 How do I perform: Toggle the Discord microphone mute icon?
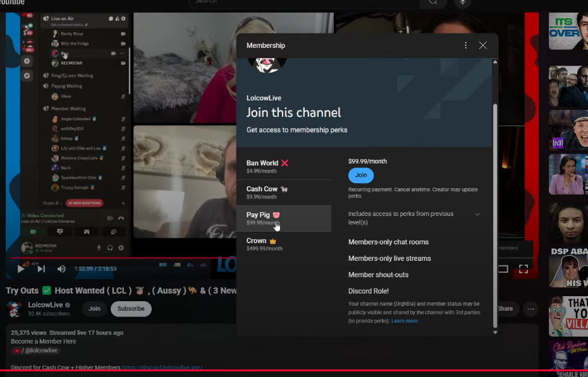99,248
